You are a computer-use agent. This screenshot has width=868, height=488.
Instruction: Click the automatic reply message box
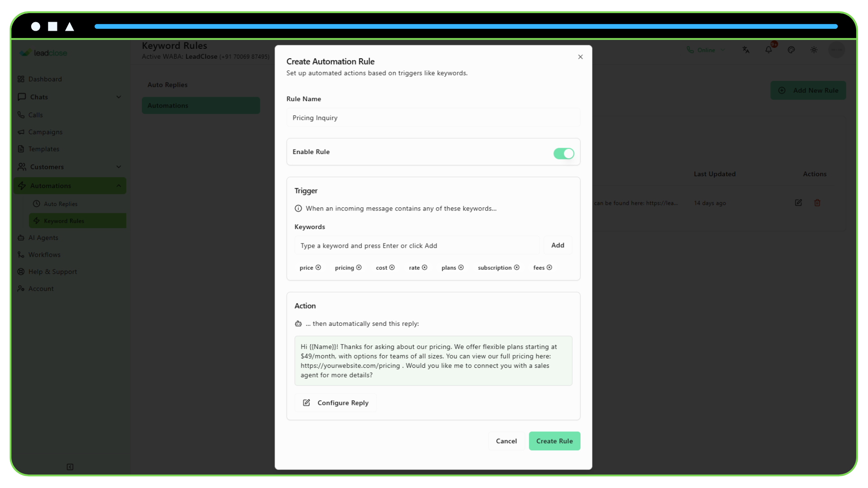[433, 361]
